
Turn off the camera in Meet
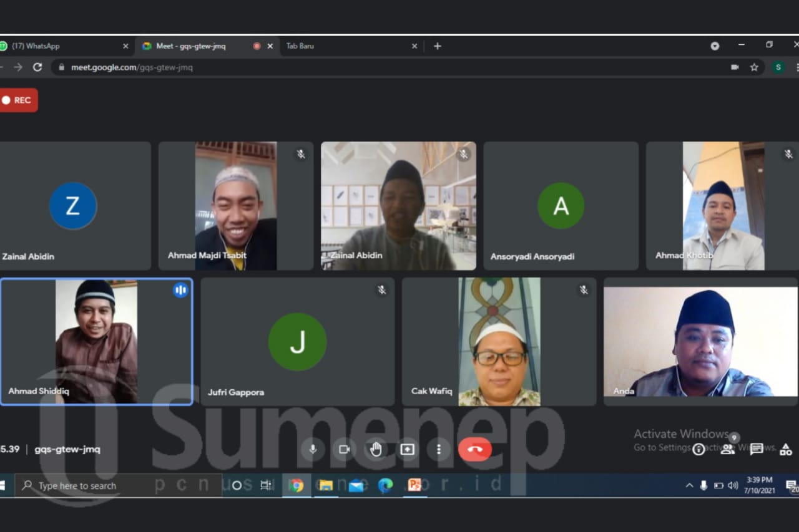344,449
